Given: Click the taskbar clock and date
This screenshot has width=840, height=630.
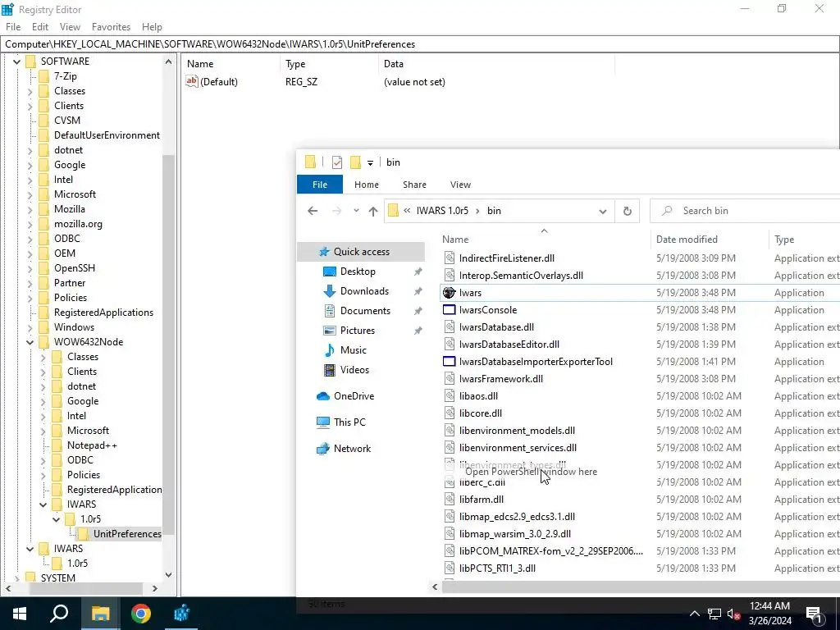Looking at the screenshot, I should point(769,614).
